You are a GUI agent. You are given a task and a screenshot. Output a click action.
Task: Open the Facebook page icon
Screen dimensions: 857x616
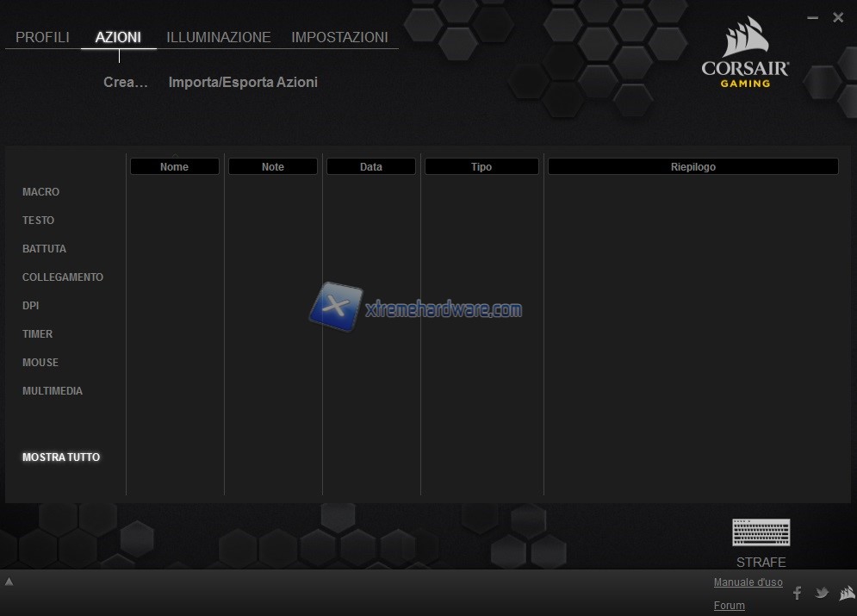(x=797, y=593)
